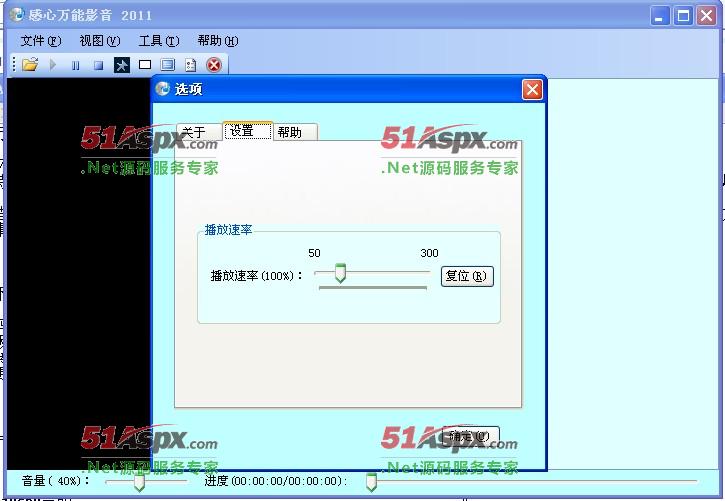
Task: Click the progress slider thumb
Action: coord(371,482)
